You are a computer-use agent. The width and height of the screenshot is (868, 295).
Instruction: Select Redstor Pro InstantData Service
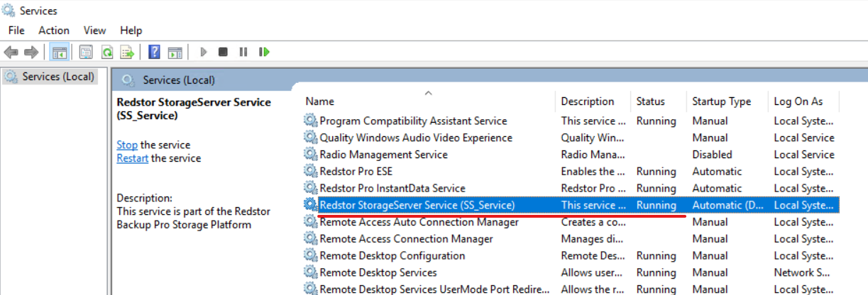pyautogui.click(x=392, y=188)
